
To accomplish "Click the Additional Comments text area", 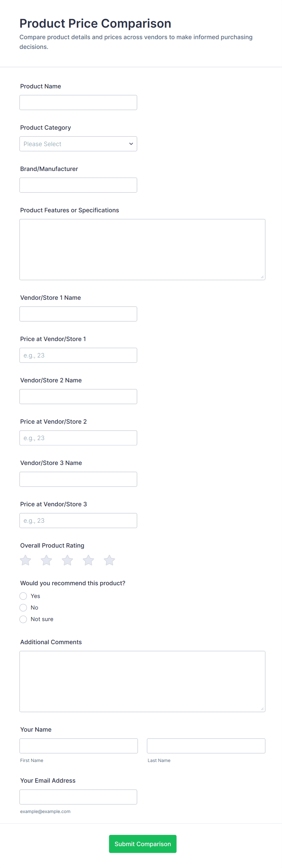I will pos(142,681).
